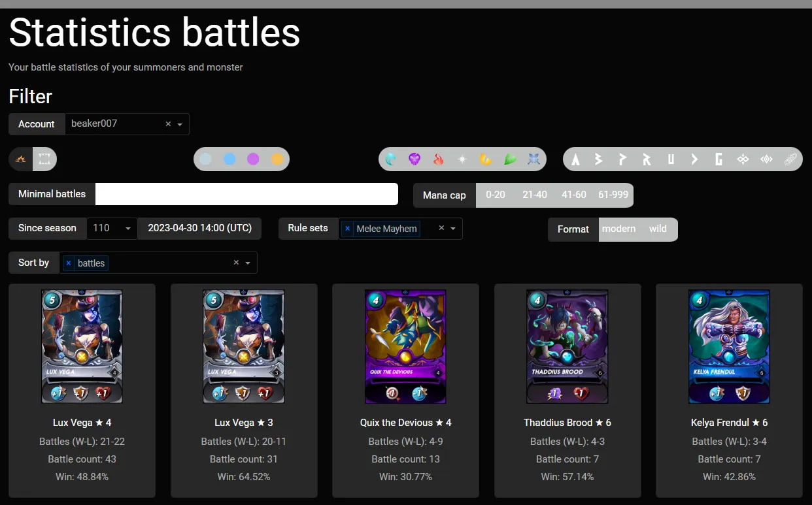
Task: Click 'Kelya Frendul ★ 6' title
Action: coord(729,423)
